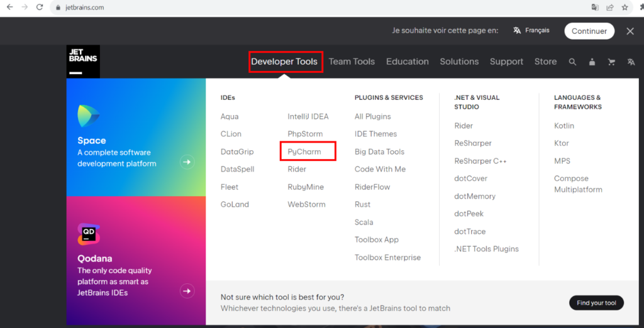Open the Developer Tools menu
Screen dimensions: 644x328
[x=286, y=62]
